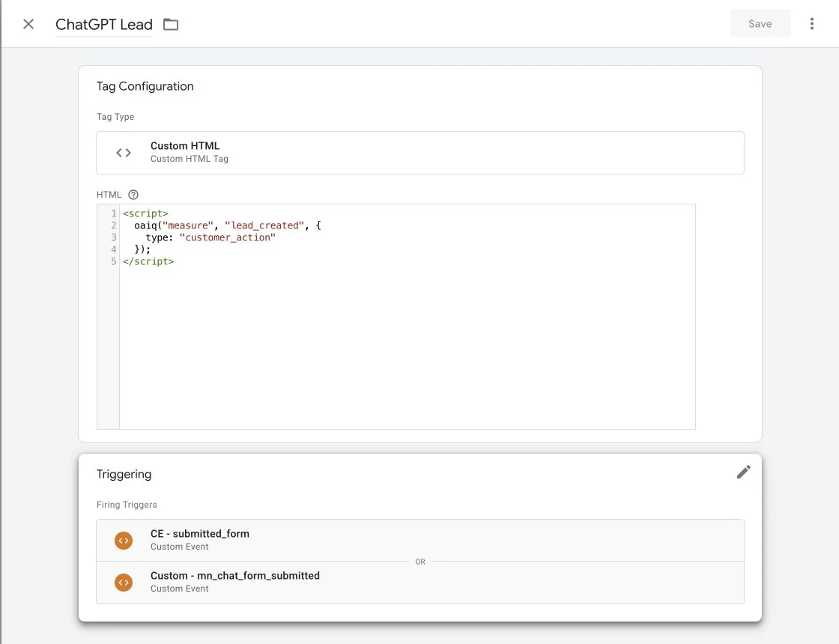839x644 pixels.
Task: Click the Tag Type label
Action: [115, 117]
